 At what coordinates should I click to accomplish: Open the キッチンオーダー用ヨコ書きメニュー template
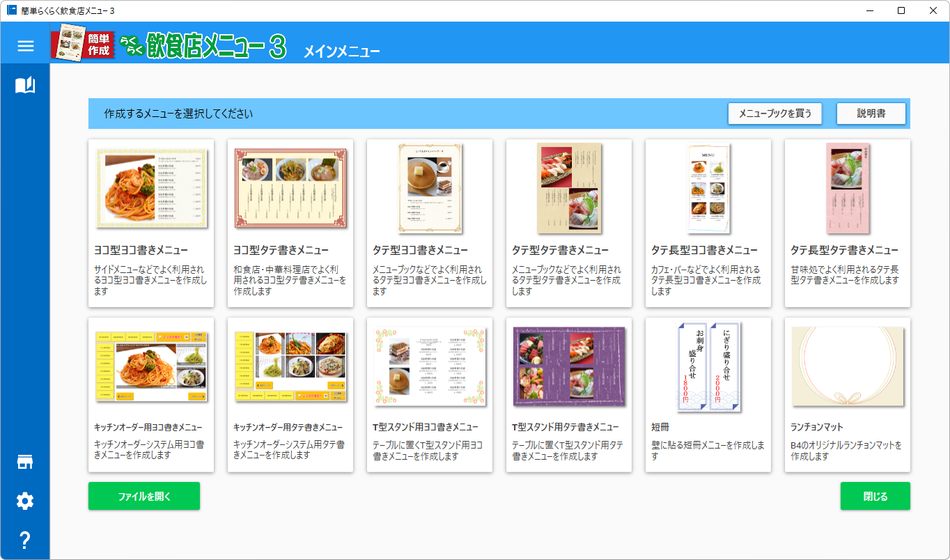(151, 366)
